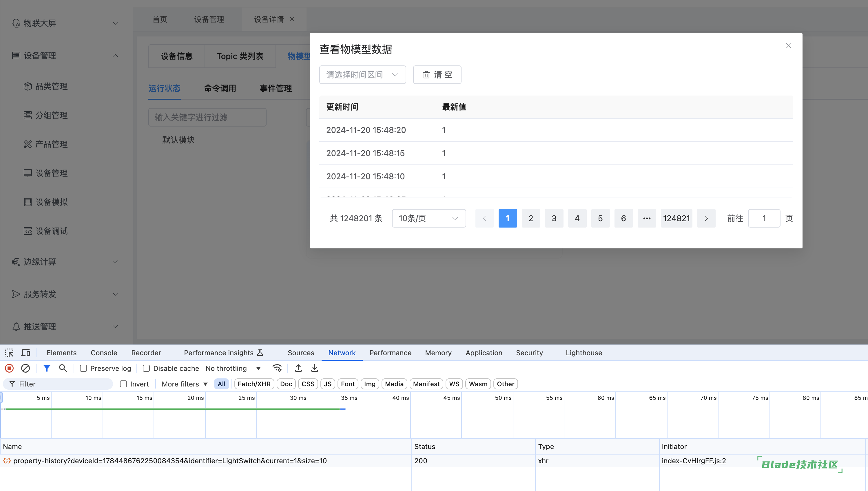The width and height of the screenshot is (868, 491).
Task: Open network conditions wifi icon
Action: click(x=277, y=368)
